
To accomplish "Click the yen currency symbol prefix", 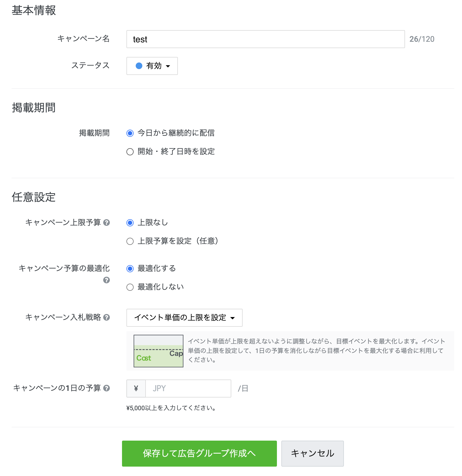I will tap(136, 388).
